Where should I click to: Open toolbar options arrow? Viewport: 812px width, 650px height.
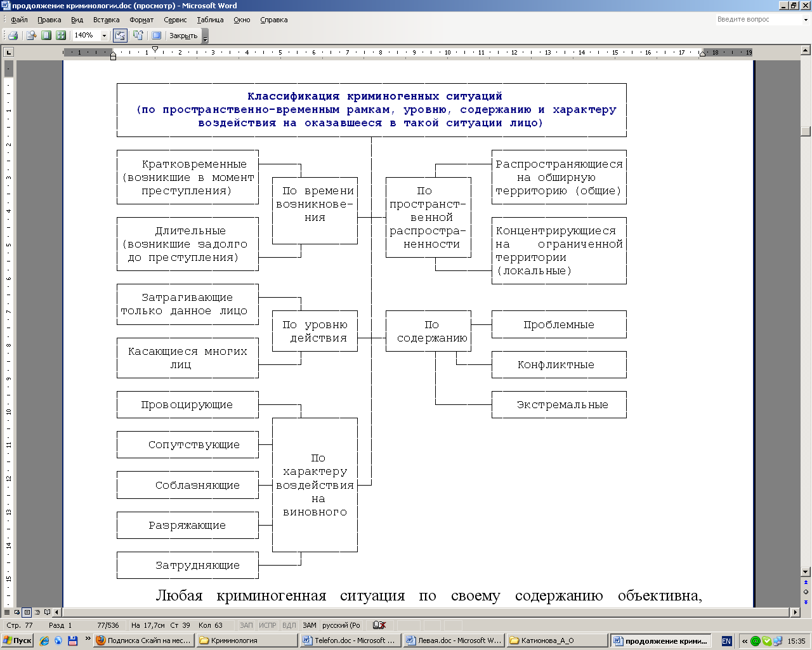[205, 36]
